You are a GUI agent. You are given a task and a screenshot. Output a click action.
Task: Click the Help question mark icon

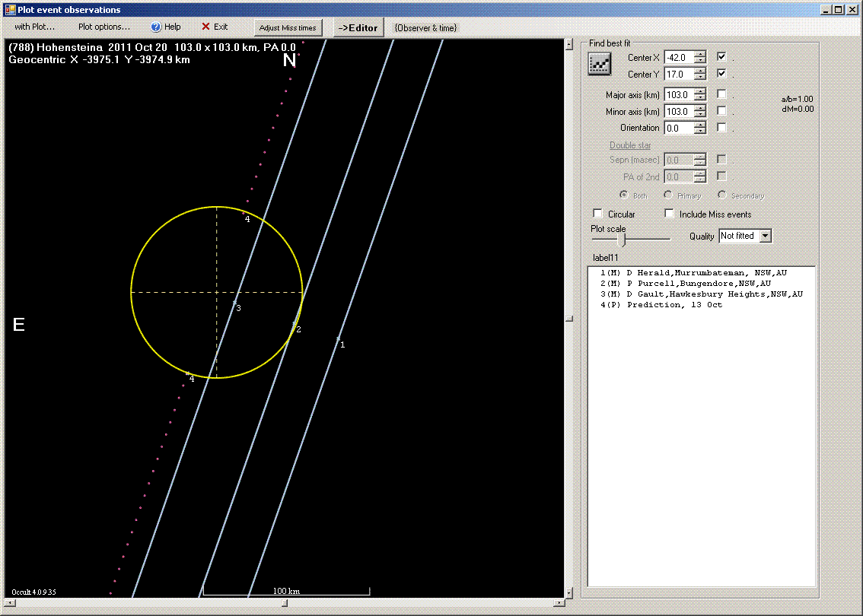[154, 27]
